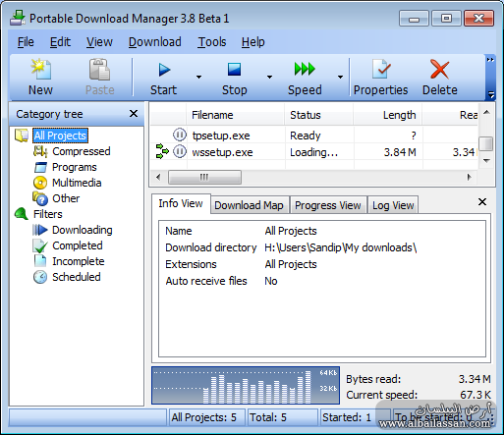Expand the toolbar overflow chevron
The height and width of the screenshot is (435, 504).
[490, 60]
